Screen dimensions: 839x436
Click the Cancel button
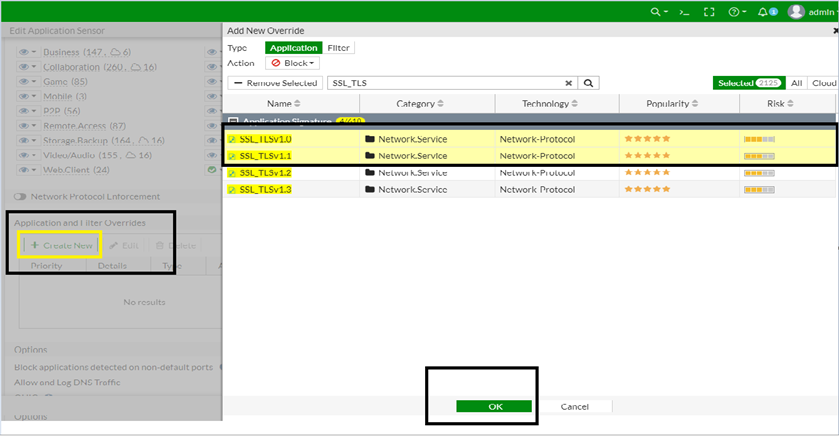pyautogui.click(x=574, y=407)
